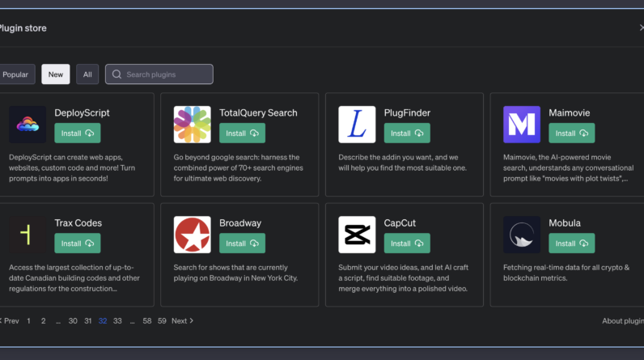
Task: Click the CapCut plugin title
Action: 400,223
